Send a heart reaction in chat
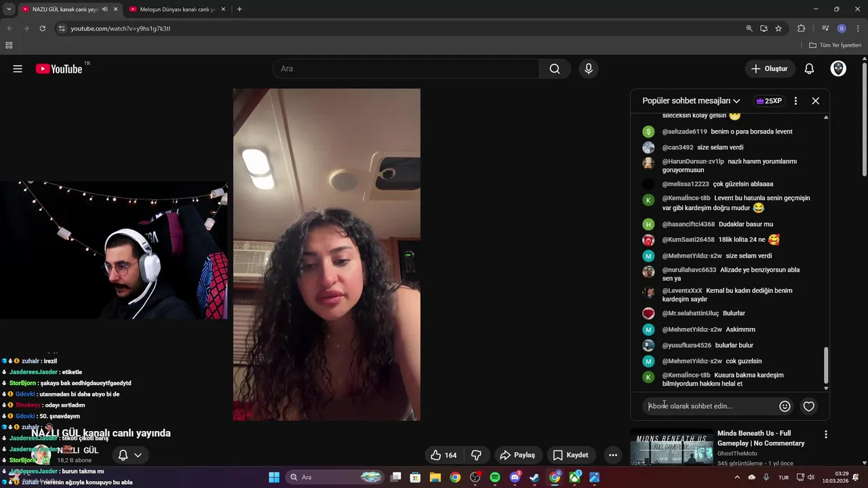The height and width of the screenshot is (488, 868). 808,406
